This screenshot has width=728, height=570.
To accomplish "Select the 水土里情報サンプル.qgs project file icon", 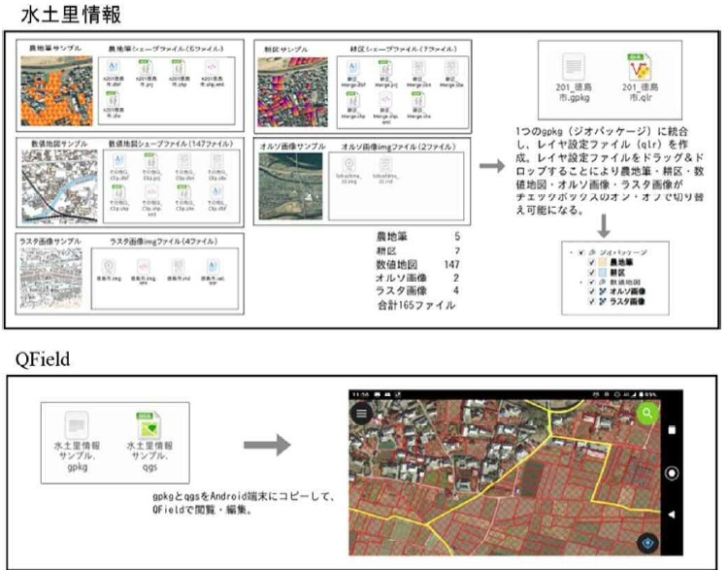I will pyautogui.click(x=149, y=425).
